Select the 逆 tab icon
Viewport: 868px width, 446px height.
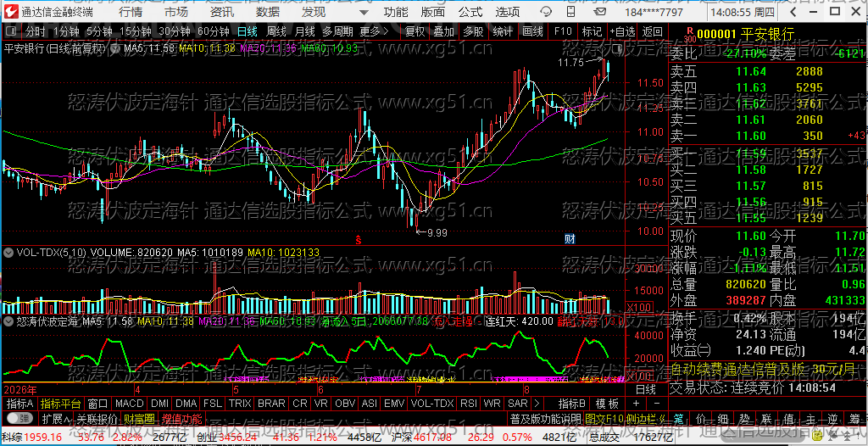pyautogui.click(x=832, y=418)
